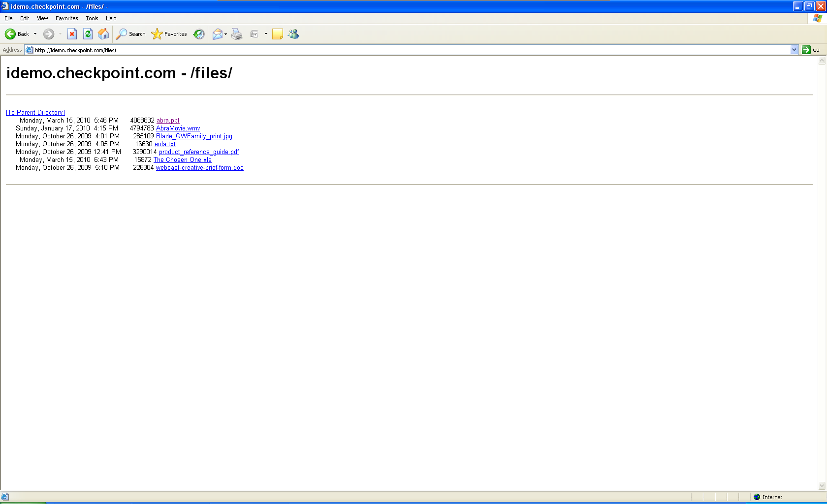Click the Mail envelope icon

(217, 34)
